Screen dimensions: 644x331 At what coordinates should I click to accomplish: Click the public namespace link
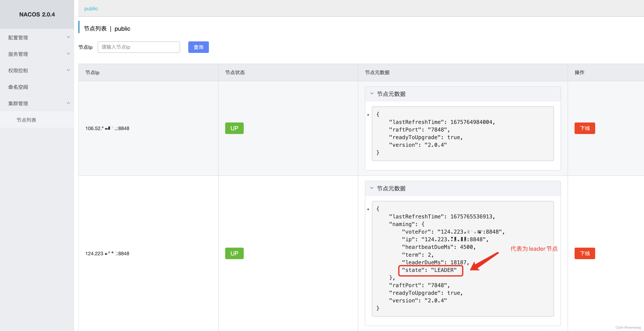tap(91, 9)
